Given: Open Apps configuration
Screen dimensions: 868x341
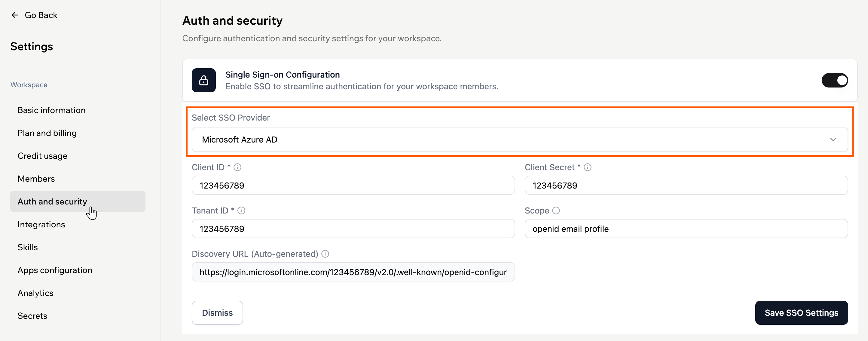Looking at the screenshot, I should [55, 270].
